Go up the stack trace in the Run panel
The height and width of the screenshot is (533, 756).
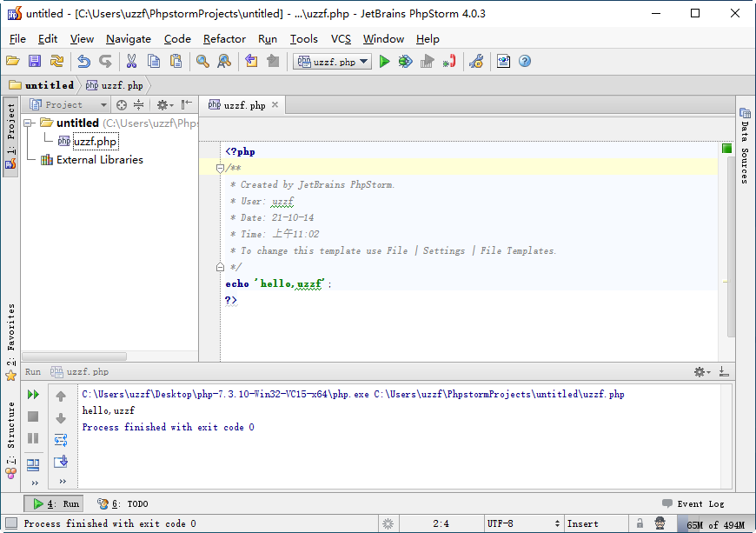tap(61, 396)
